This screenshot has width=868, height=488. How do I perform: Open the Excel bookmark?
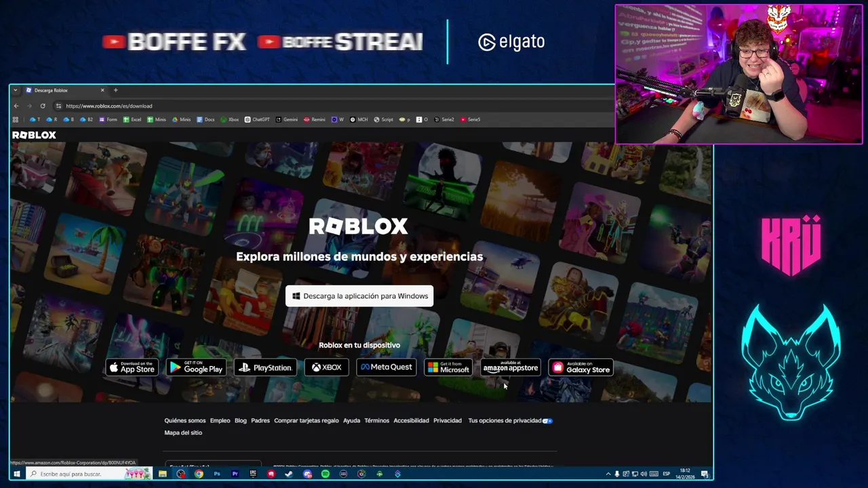pyautogui.click(x=132, y=119)
